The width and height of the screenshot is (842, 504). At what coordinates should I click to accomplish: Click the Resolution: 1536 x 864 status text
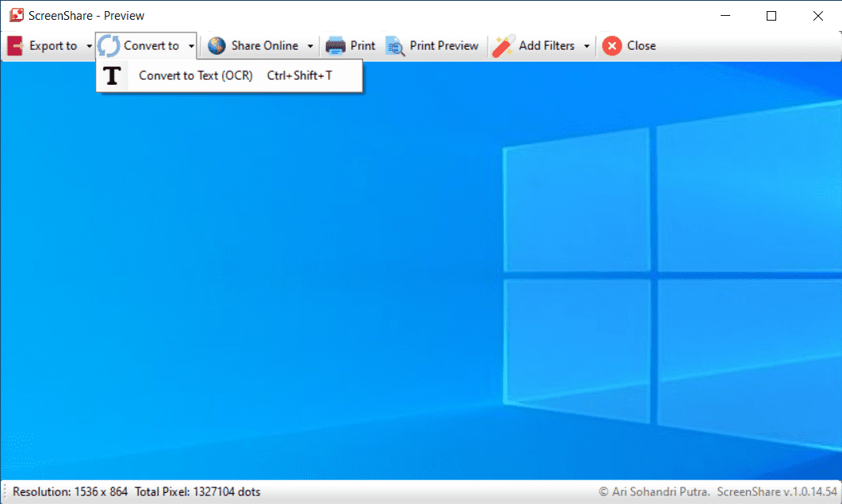point(71,491)
